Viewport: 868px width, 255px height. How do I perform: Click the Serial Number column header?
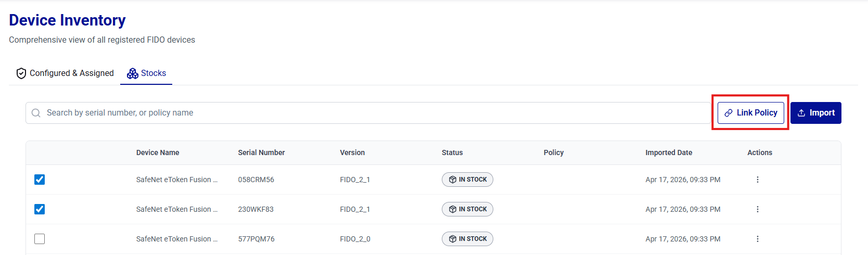point(261,152)
